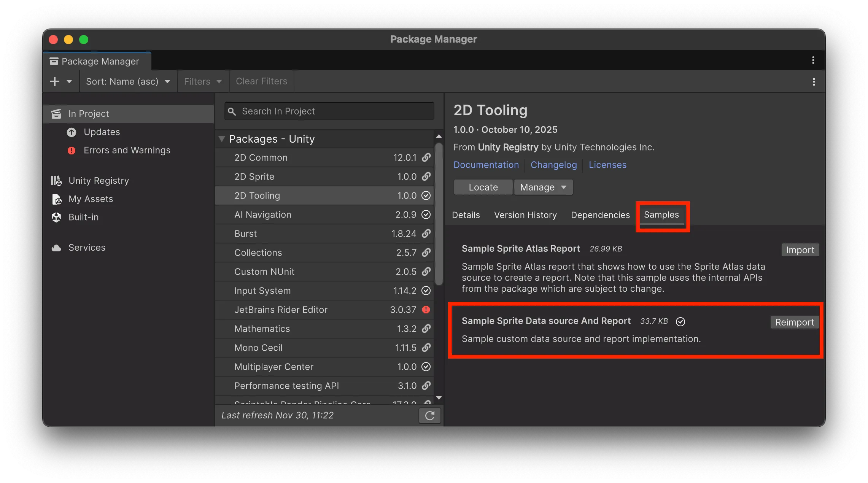
Task: Open the Sort: Name (asc) dropdown
Action: click(128, 81)
